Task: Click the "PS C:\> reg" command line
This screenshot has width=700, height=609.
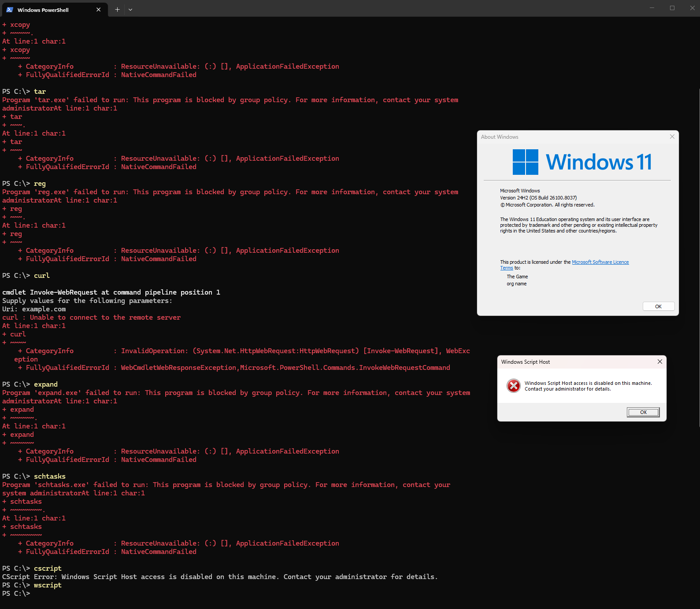Action: [x=24, y=184]
